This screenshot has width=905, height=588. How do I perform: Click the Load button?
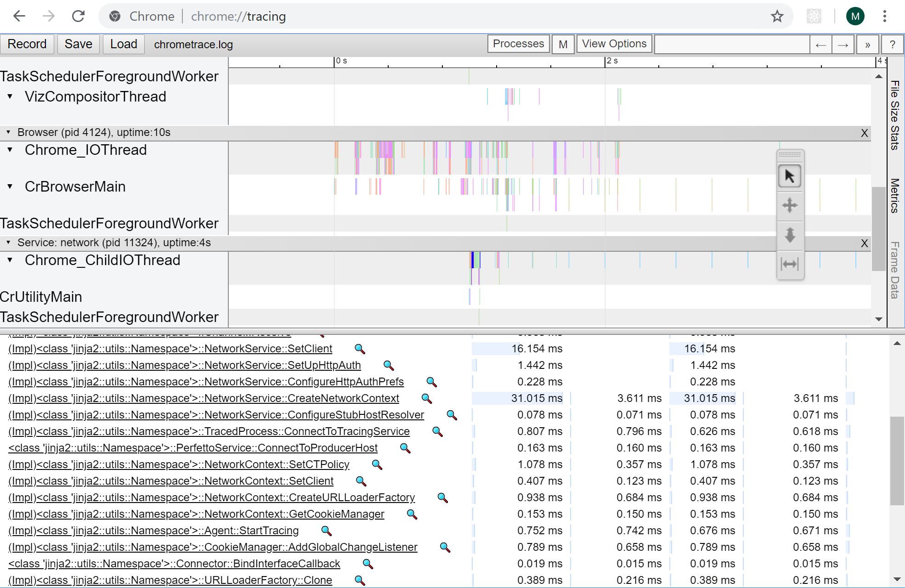click(124, 44)
